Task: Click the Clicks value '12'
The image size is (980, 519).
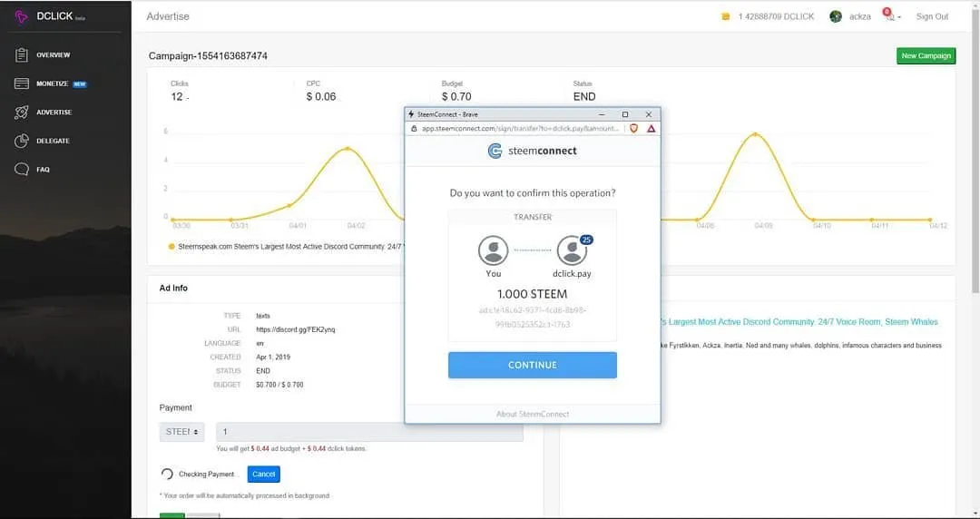Action: (177, 97)
